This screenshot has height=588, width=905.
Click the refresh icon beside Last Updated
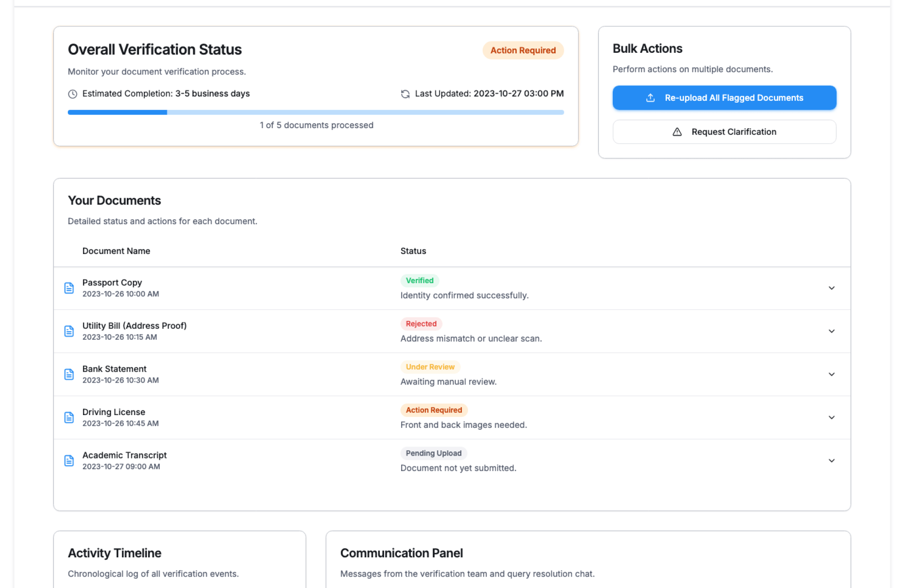pos(405,94)
